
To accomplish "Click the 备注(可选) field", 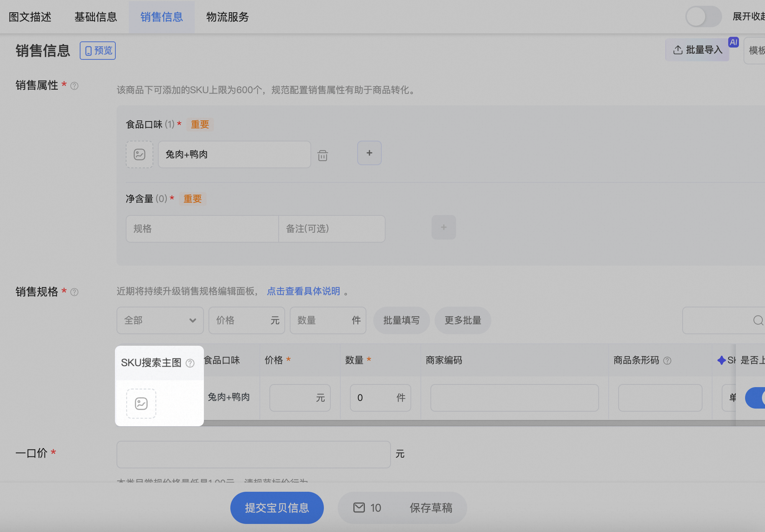I will (332, 229).
